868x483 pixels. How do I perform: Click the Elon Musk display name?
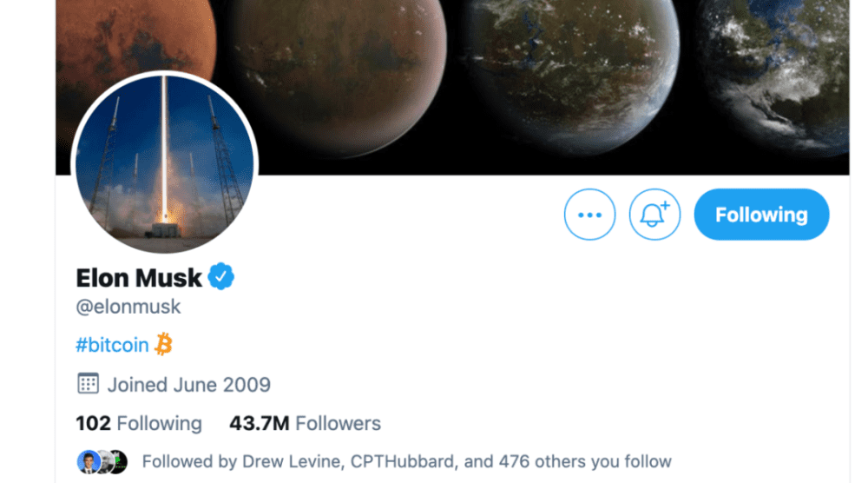pos(139,278)
